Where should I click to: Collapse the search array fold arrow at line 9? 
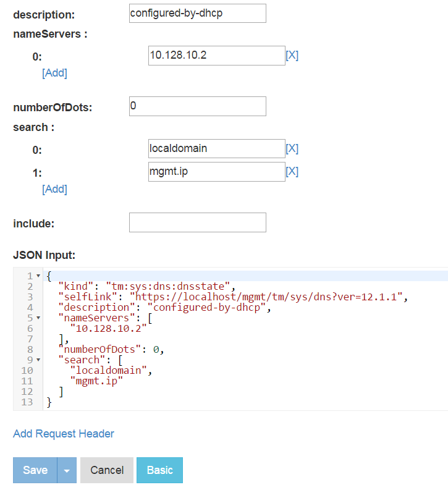(x=38, y=360)
